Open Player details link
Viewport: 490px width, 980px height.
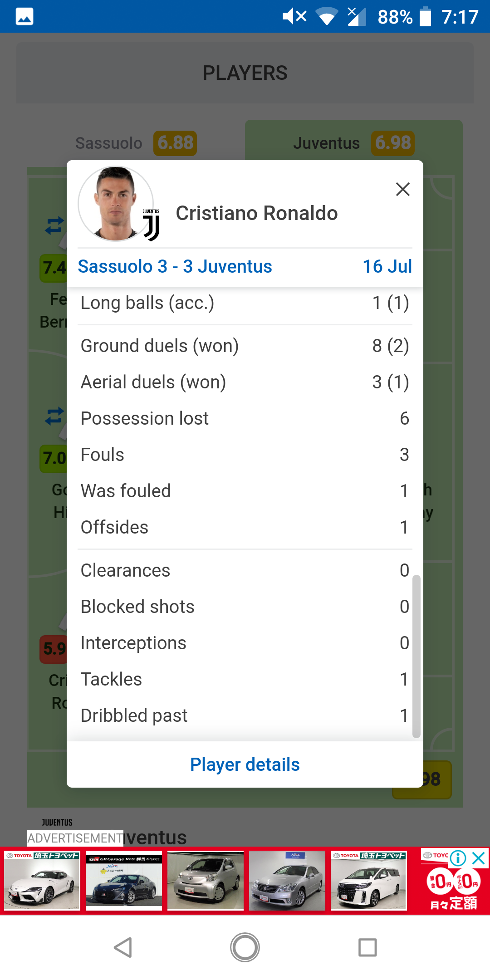tap(245, 764)
